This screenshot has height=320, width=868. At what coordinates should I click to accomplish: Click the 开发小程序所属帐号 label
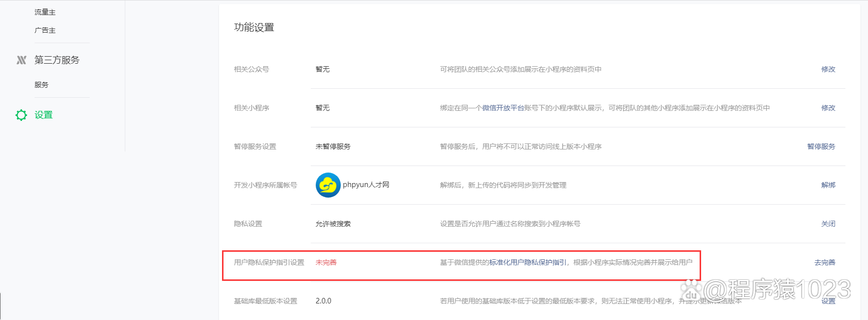pos(266,185)
